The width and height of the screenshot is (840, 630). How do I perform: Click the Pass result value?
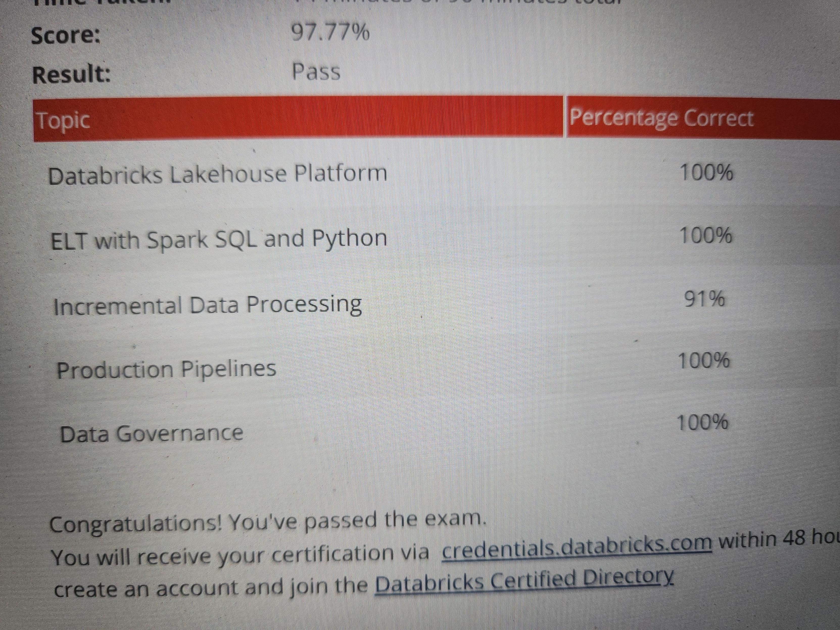pyautogui.click(x=316, y=71)
